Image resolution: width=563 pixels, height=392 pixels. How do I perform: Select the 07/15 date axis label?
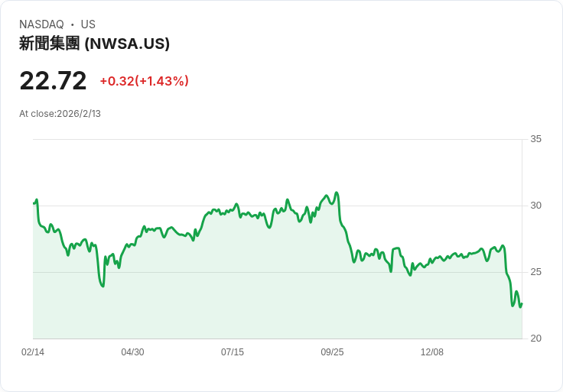pos(233,352)
